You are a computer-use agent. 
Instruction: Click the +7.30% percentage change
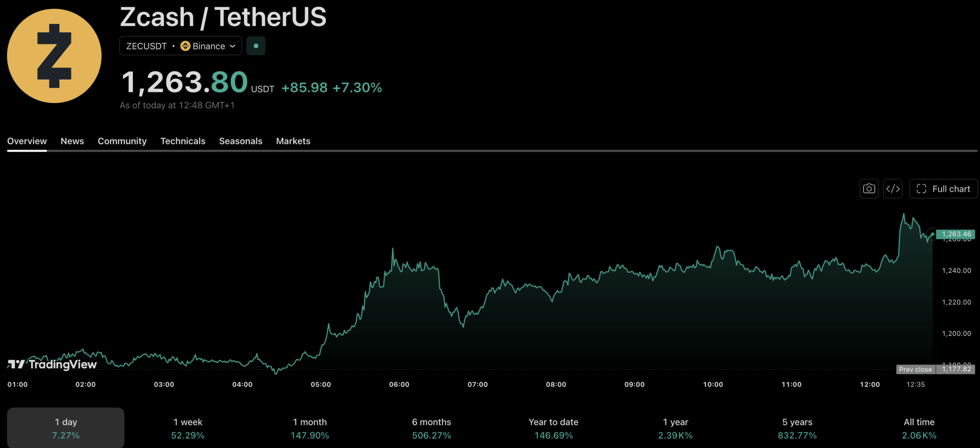point(357,87)
